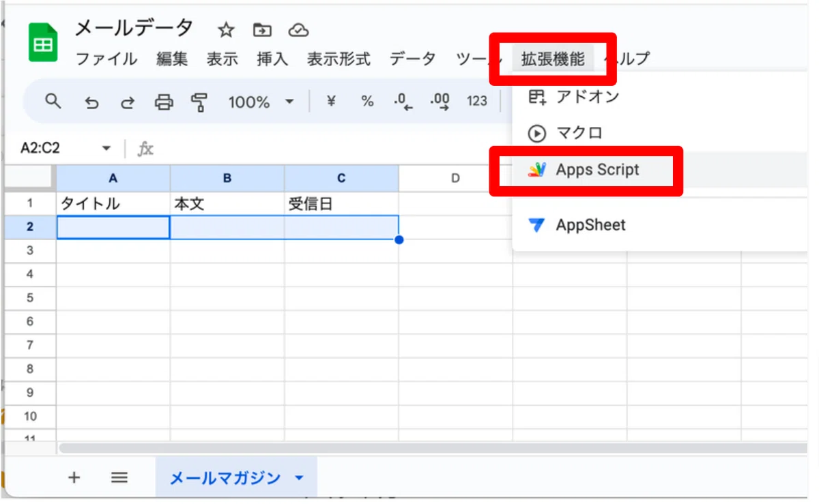
Task: Open the all sheets list icon
Action: 119,477
